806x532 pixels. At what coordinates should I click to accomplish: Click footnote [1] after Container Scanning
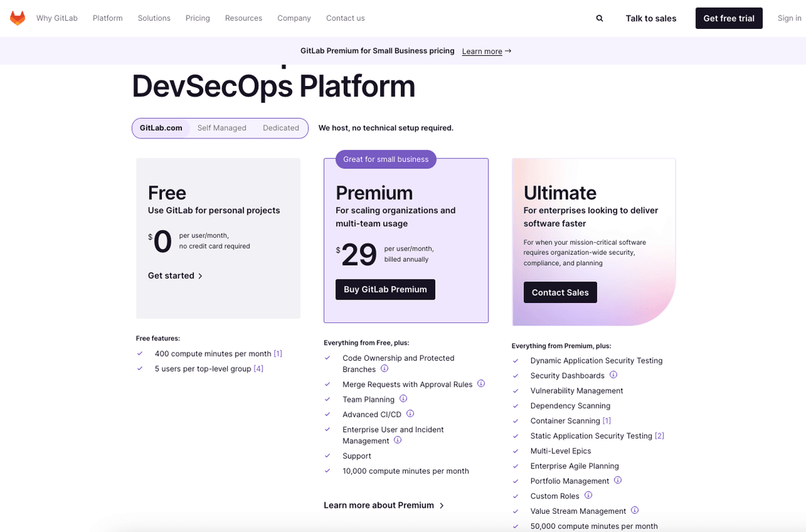(x=607, y=420)
